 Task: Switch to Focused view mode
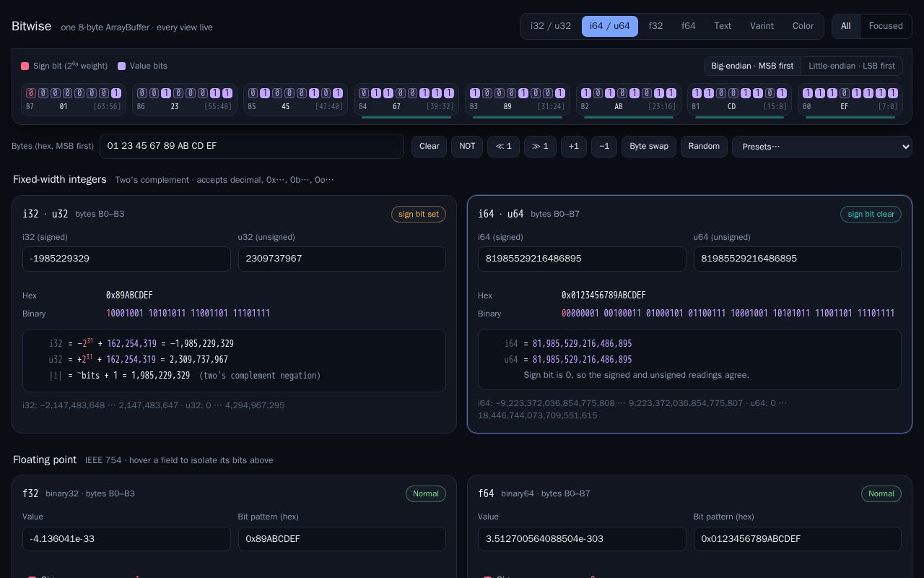(886, 26)
